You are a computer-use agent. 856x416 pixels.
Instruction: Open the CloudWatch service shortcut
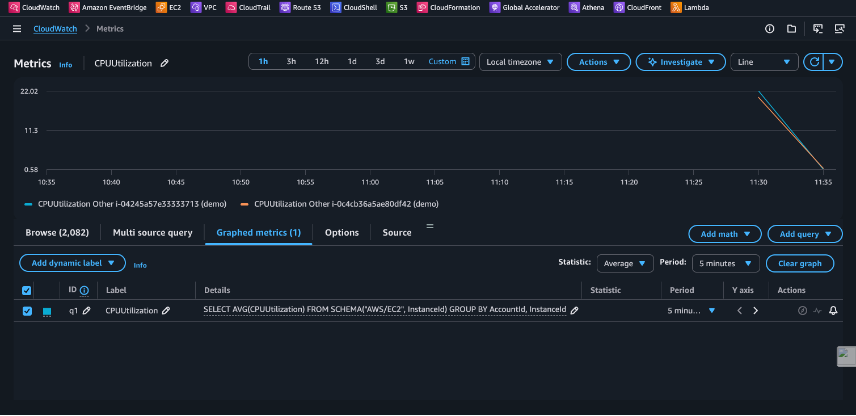[34, 8]
